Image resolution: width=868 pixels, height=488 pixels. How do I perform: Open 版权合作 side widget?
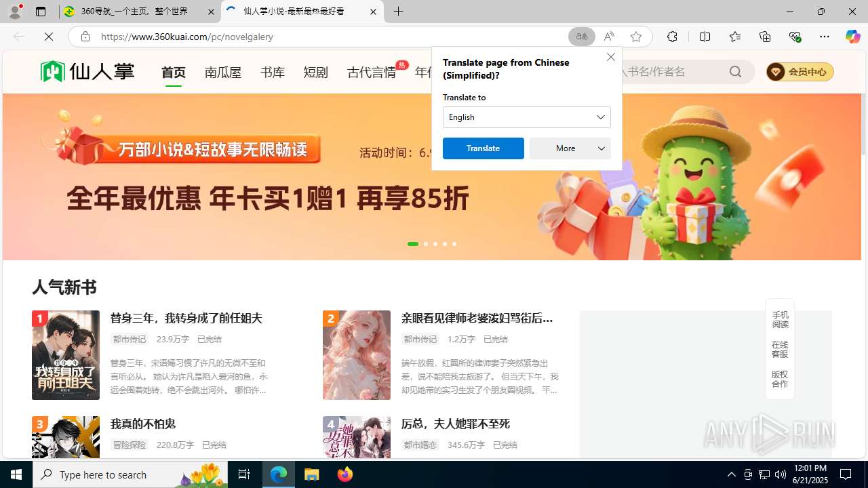tap(780, 379)
